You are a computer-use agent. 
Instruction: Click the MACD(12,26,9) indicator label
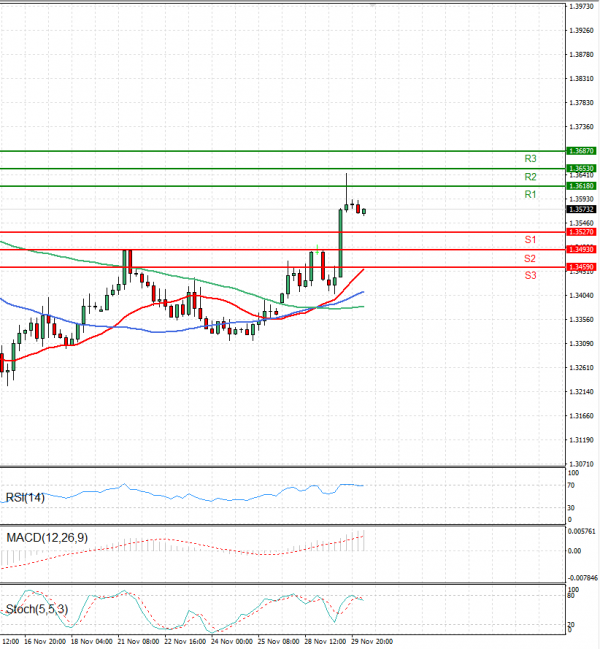click(x=47, y=538)
